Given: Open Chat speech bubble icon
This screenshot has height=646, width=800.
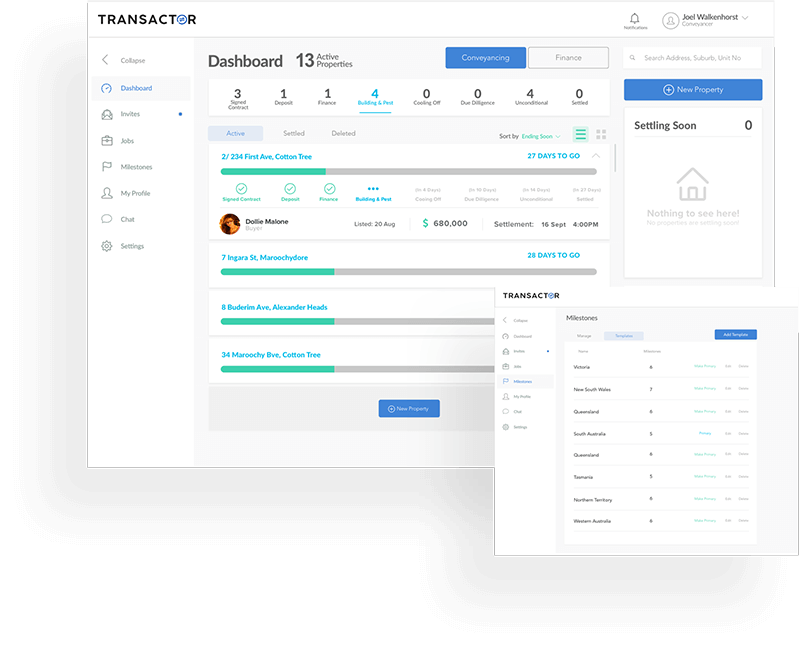Looking at the screenshot, I should pyautogui.click(x=107, y=219).
